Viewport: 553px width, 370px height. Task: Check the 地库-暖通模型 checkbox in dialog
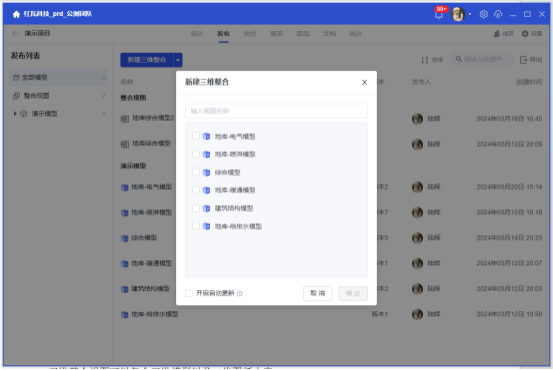196,190
